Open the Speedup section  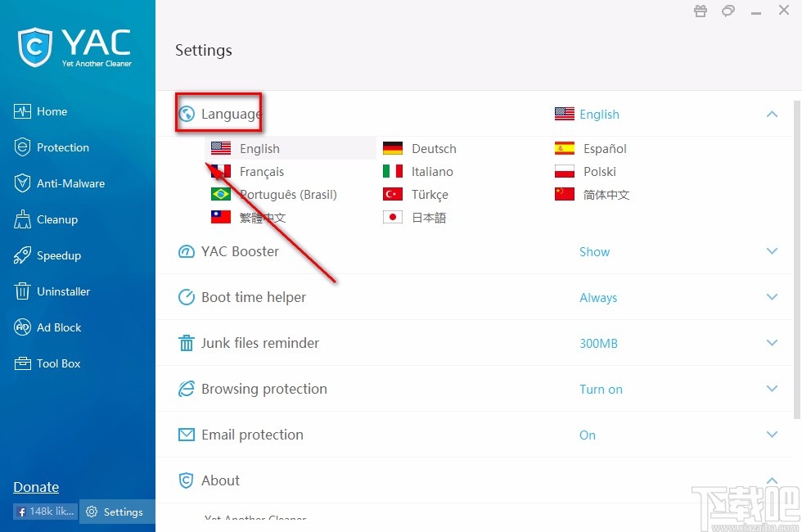pyautogui.click(x=47, y=255)
